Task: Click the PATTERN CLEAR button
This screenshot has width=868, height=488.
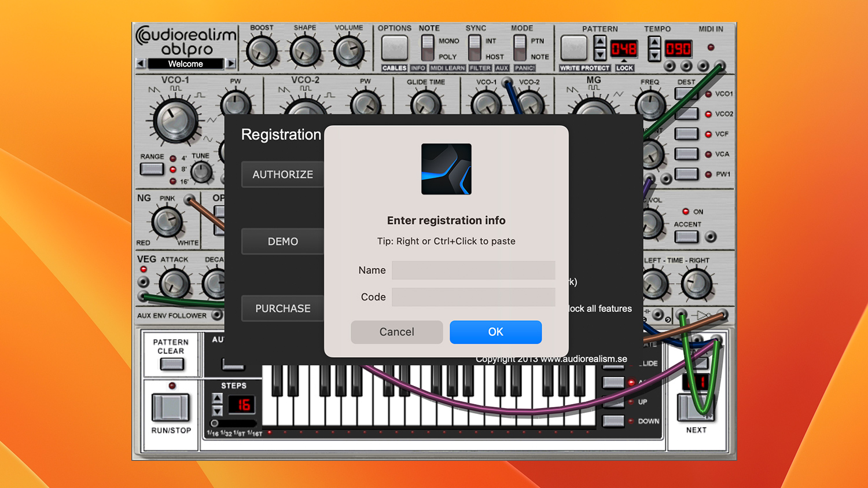Action: click(x=171, y=364)
